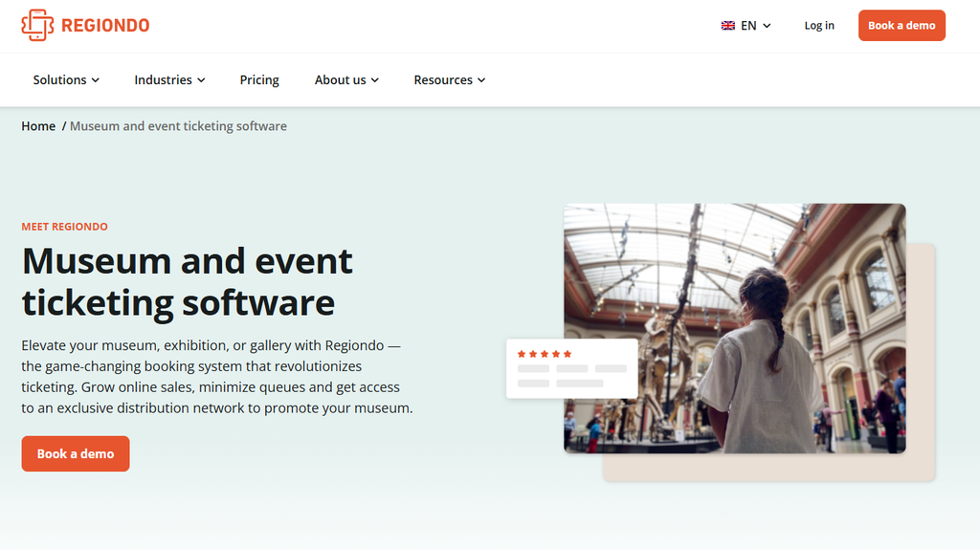Click the UK flag language icon
Image resolution: width=980 pixels, height=550 pixels.
pos(727,26)
